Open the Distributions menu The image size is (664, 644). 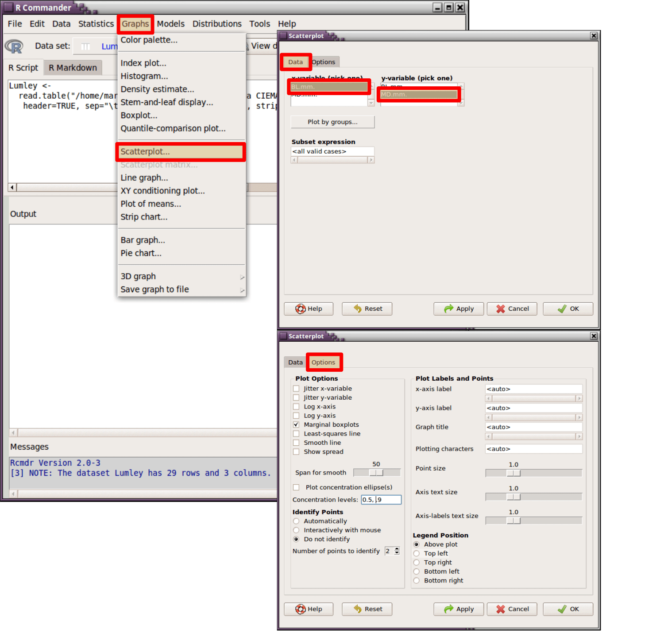217,24
